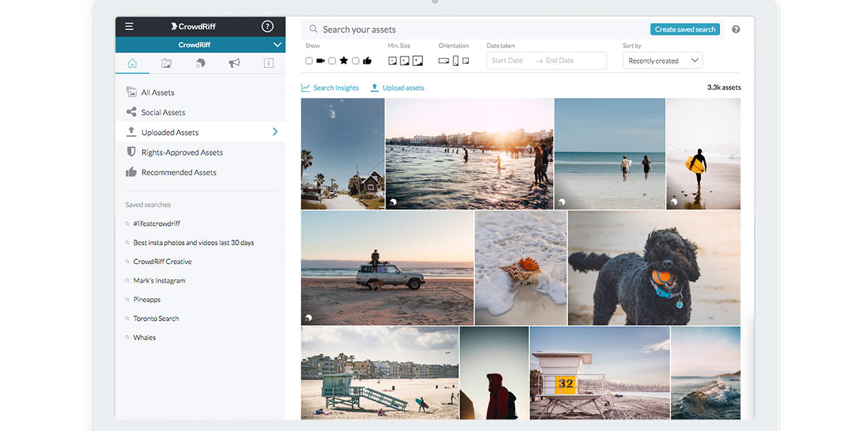Click Upload assets link
Screen dimensions: 868x431
coord(398,88)
